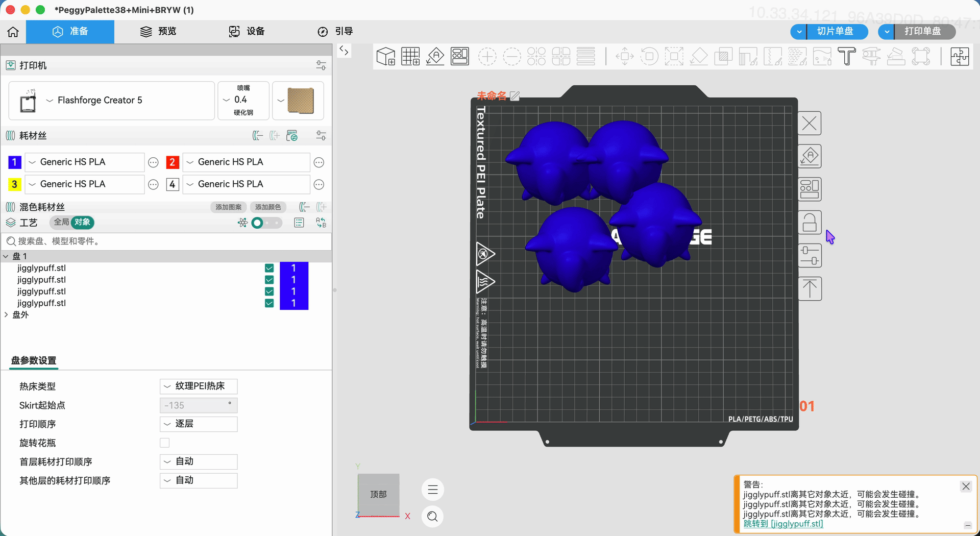Select the scale tool icon
The height and width of the screenshot is (536, 980).
coord(674,56)
